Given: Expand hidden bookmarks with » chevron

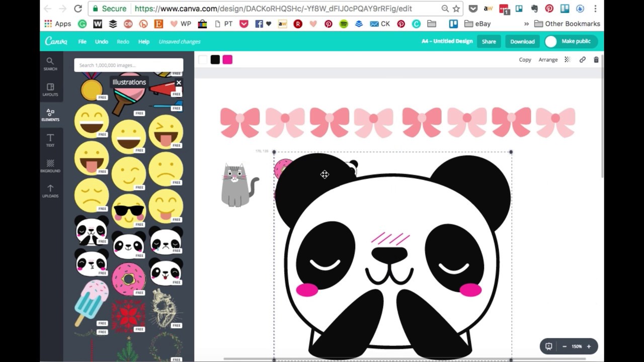Looking at the screenshot, I should 526,24.
